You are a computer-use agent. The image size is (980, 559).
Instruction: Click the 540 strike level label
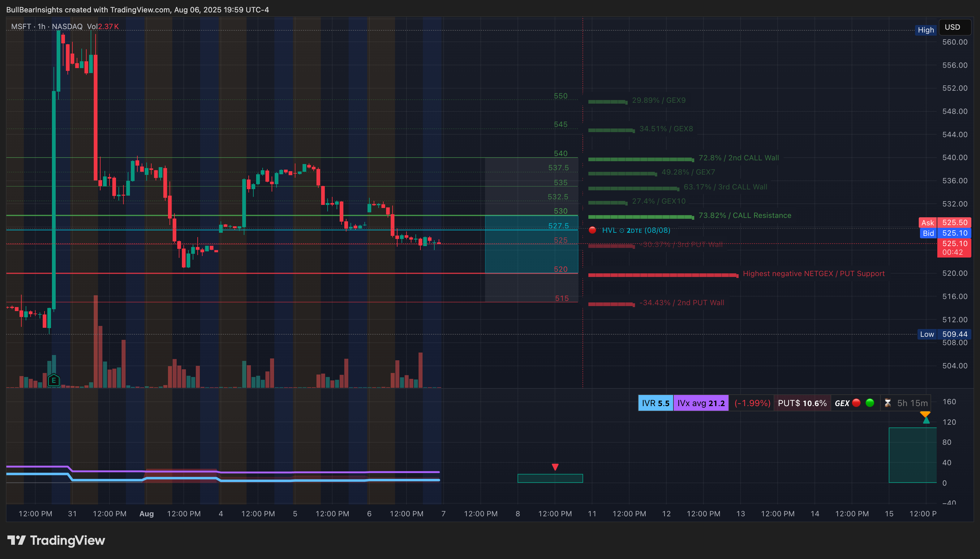coord(560,154)
